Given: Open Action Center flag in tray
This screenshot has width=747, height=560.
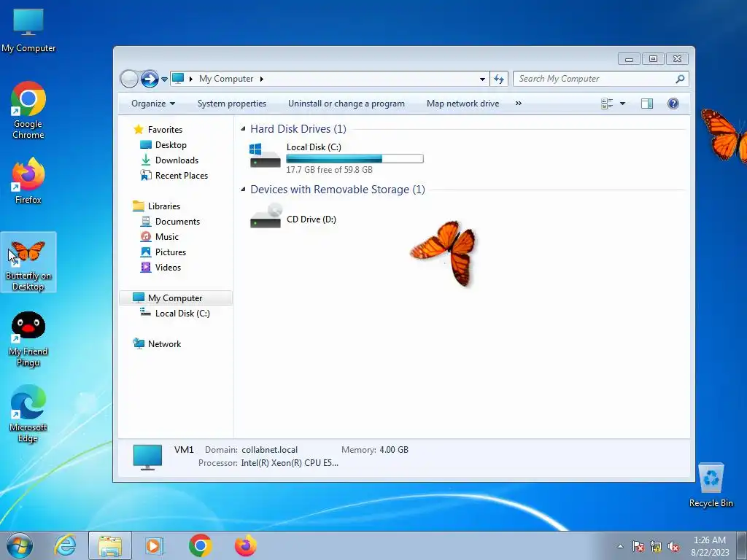Looking at the screenshot, I should (638, 547).
